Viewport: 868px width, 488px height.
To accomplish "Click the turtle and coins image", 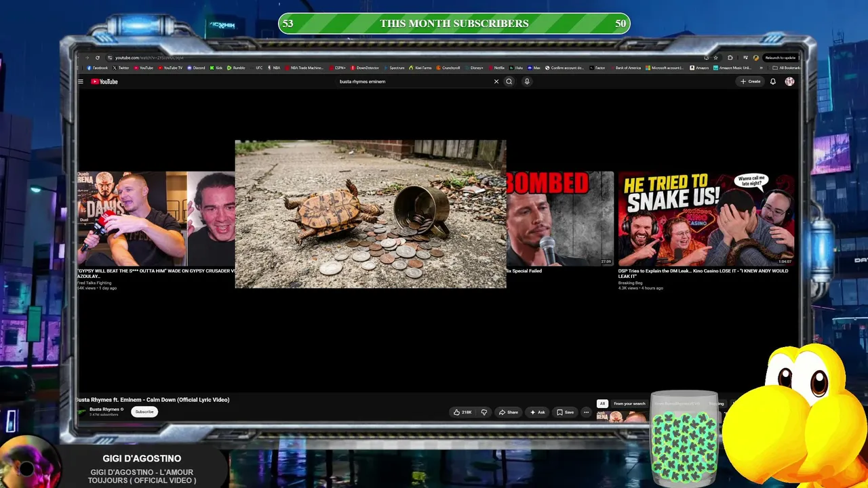I will tap(370, 214).
